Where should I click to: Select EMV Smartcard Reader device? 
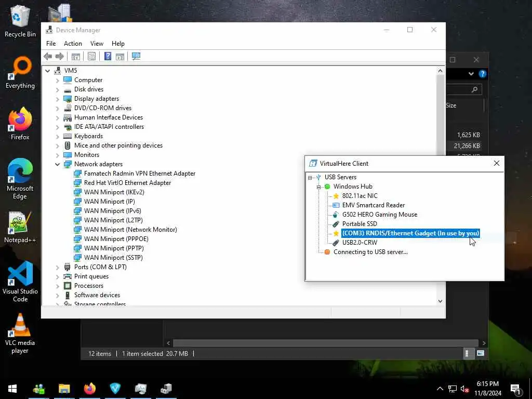click(x=373, y=205)
